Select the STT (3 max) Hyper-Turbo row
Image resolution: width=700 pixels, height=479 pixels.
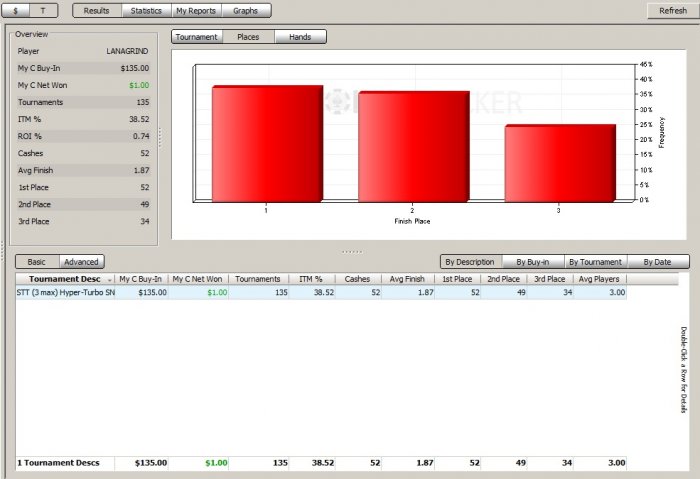point(321,292)
